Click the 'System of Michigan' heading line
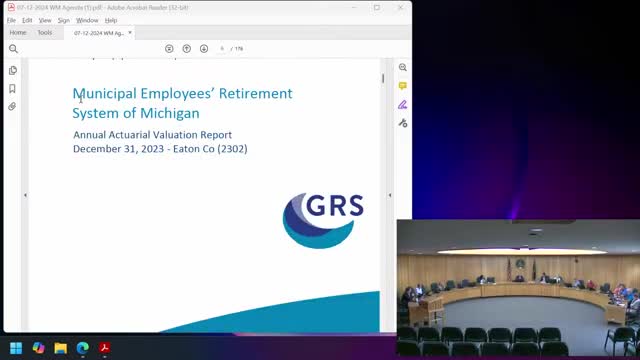640x360 pixels. [x=136, y=113]
